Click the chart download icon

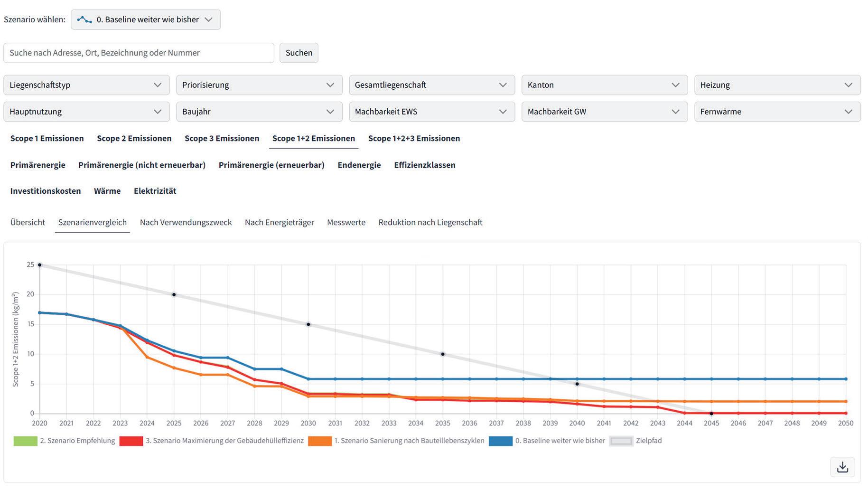842,467
